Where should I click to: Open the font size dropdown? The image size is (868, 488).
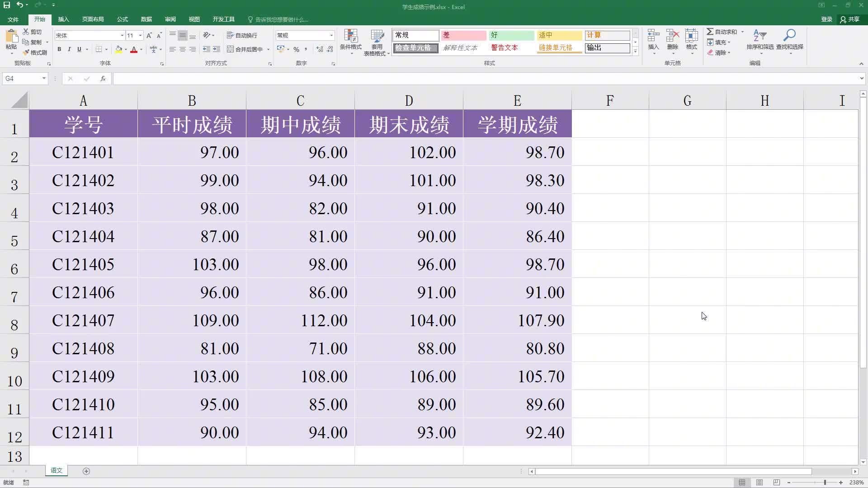point(140,35)
